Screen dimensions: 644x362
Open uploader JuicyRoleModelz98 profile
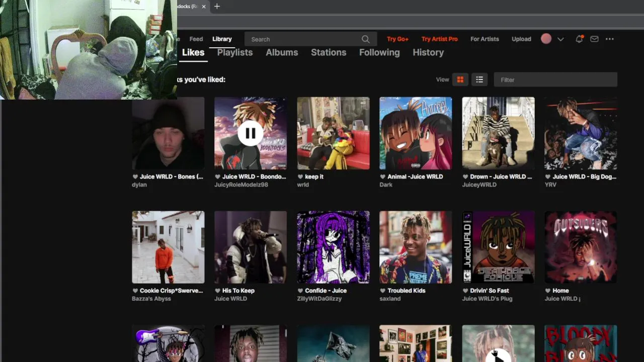click(241, 185)
